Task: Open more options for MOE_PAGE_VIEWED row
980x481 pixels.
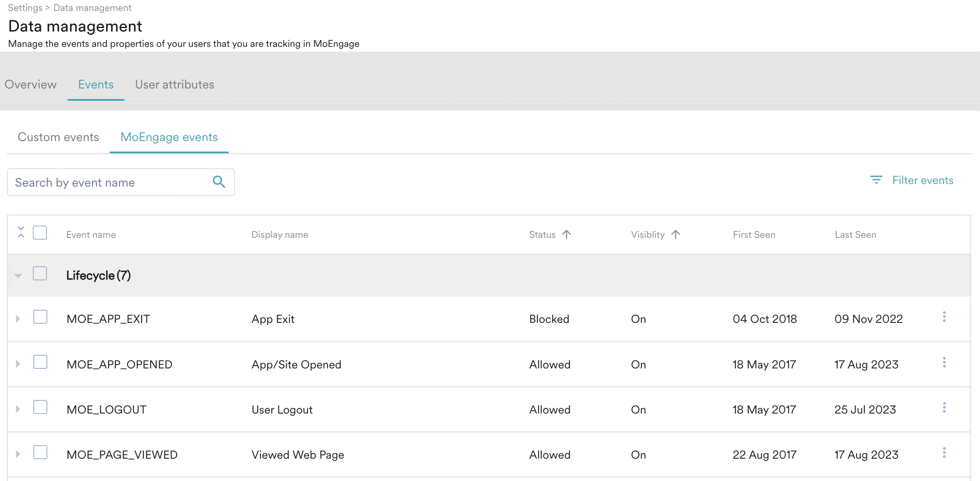Action: (944, 453)
